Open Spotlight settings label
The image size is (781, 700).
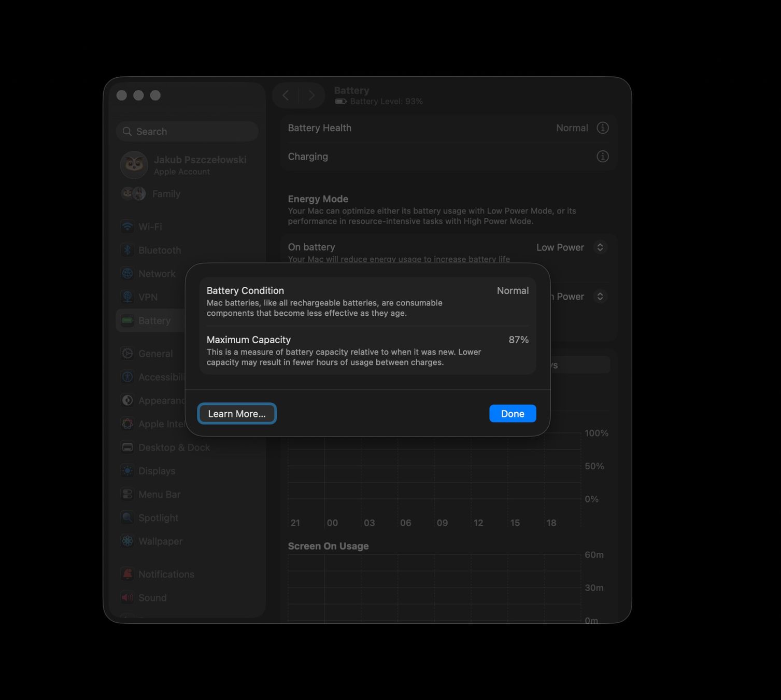(158, 517)
